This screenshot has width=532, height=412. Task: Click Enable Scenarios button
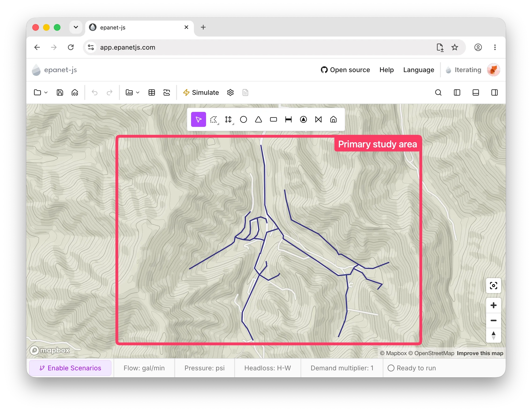pyautogui.click(x=70, y=368)
